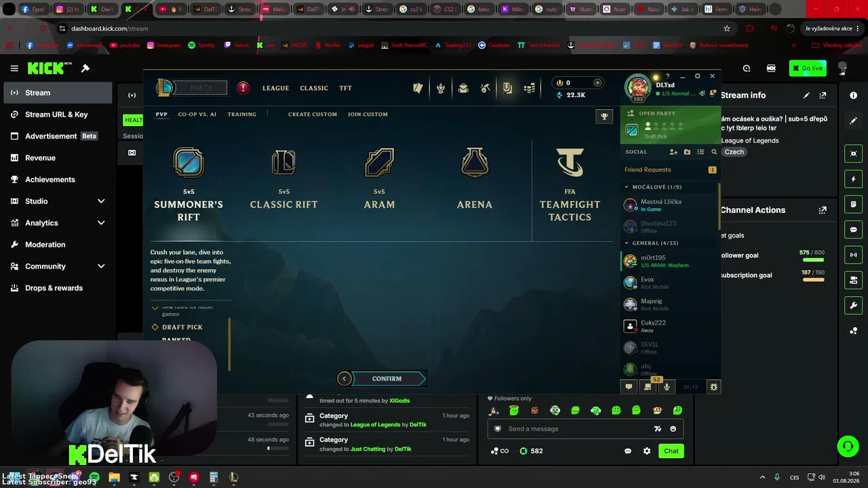Switch to TFT tab in game client
Screen dimensions: 868x488
tap(345, 88)
